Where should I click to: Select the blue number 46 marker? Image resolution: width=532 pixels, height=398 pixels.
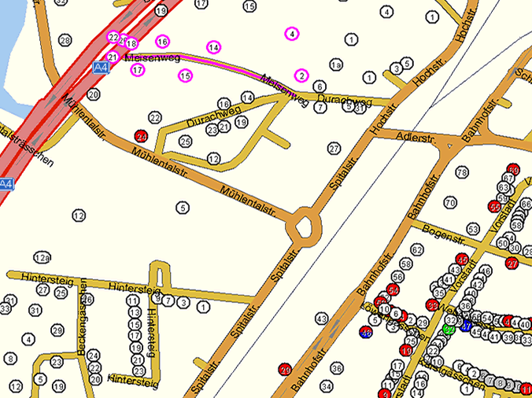coord(365,334)
